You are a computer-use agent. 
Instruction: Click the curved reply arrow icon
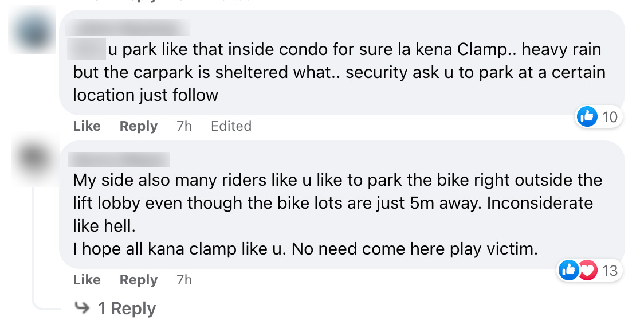pyautogui.click(x=83, y=308)
